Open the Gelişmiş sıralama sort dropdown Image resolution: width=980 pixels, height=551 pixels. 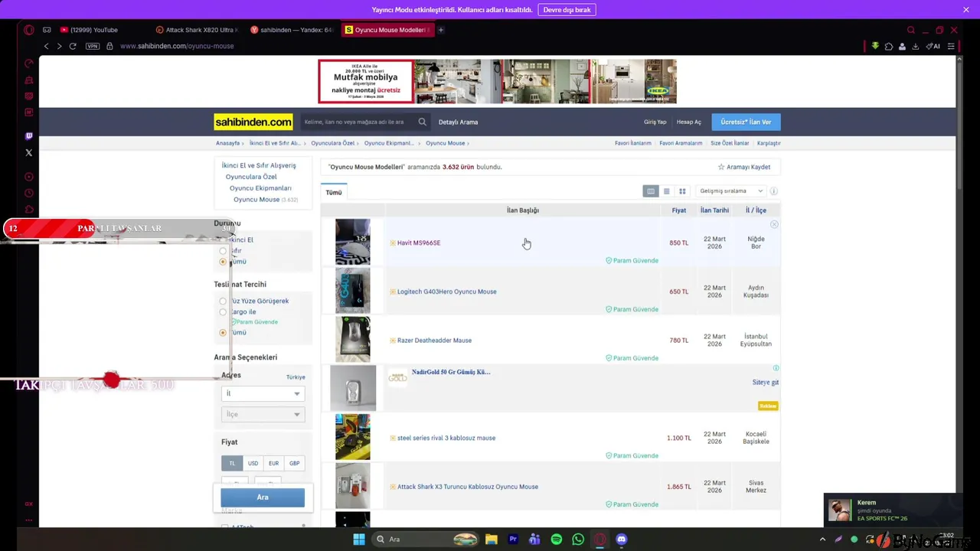tap(731, 191)
